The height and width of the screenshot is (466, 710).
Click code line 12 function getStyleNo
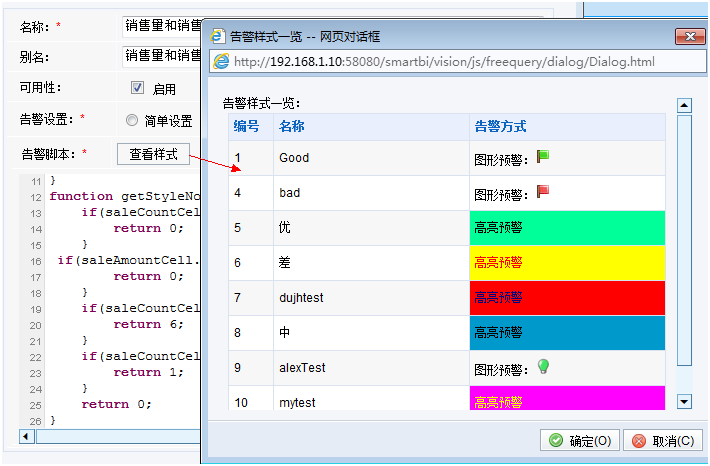(125, 197)
